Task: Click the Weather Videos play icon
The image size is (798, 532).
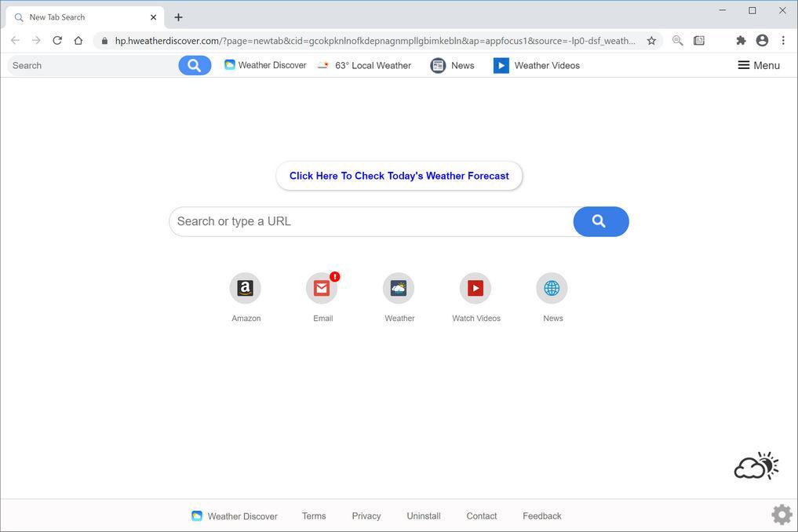Action: 501,66
